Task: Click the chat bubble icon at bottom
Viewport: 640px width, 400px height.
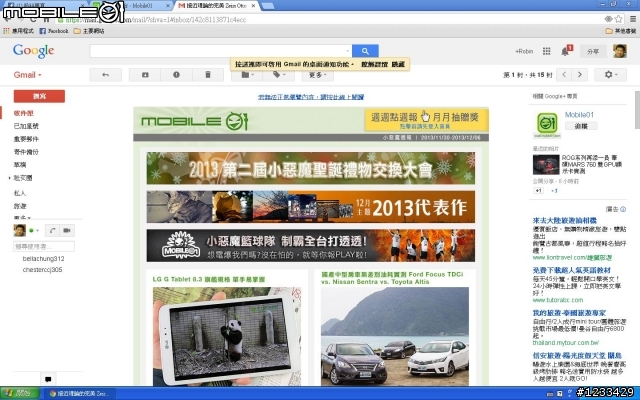Action: coord(48,379)
